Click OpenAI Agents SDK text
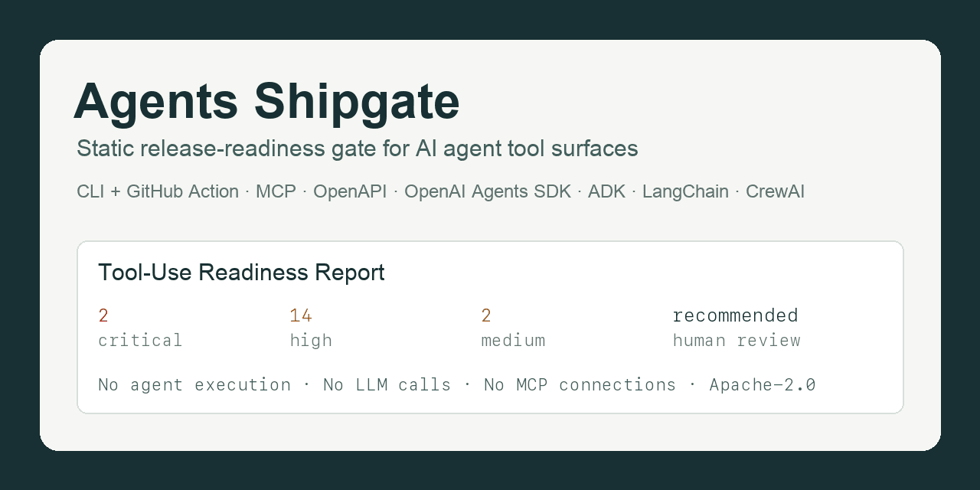 [488, 191]
